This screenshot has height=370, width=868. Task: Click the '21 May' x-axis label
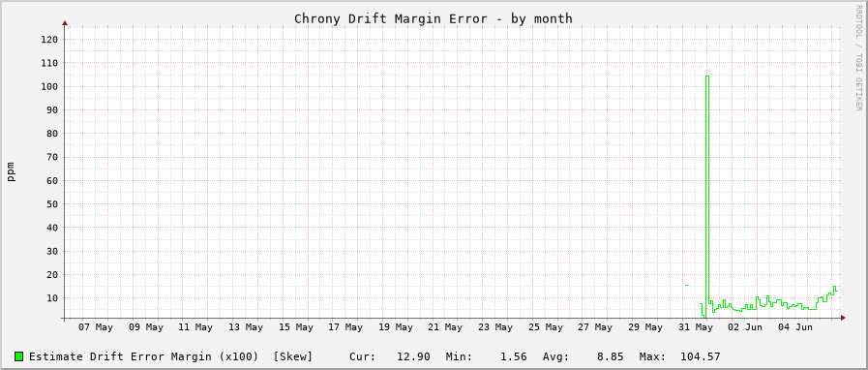(x=446, y=328)
